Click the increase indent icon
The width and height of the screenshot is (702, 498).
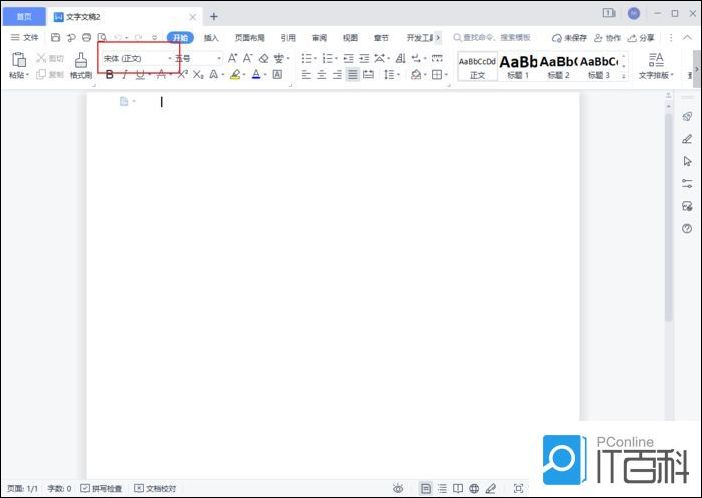coord(364,58)
